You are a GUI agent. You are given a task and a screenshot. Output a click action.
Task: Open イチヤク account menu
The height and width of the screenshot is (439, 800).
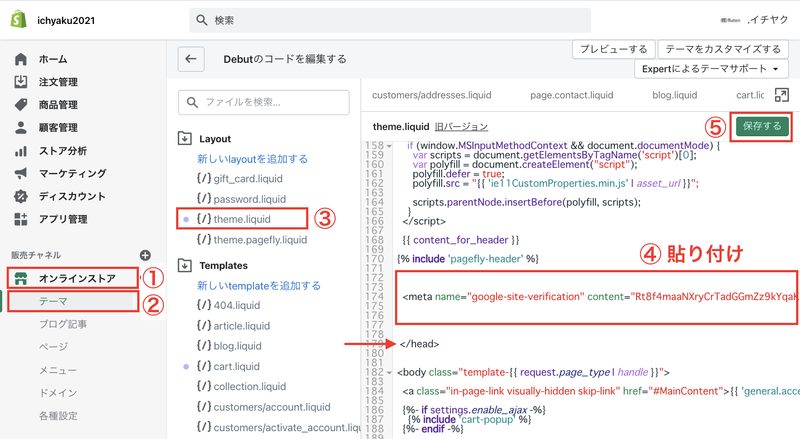coord(768,20)
